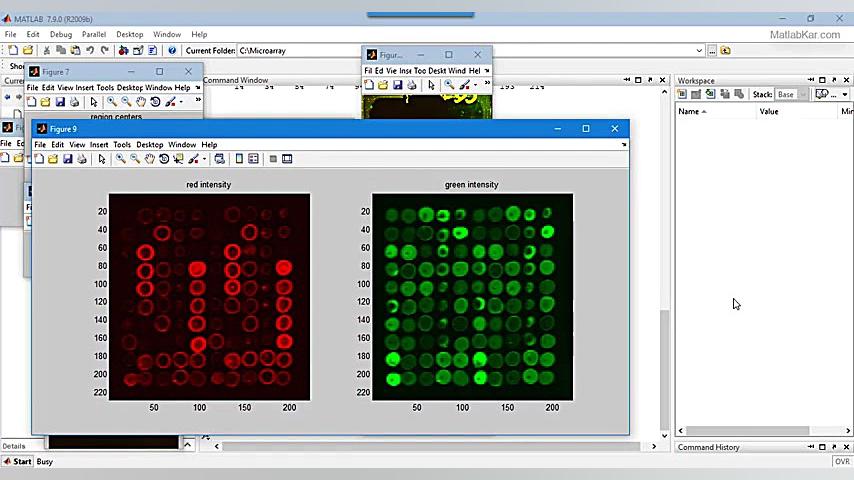Click Zoom In tool in Figure 7 toolbar
The width and height of the screenshot is (854, 480).
(x=112, y=102)
